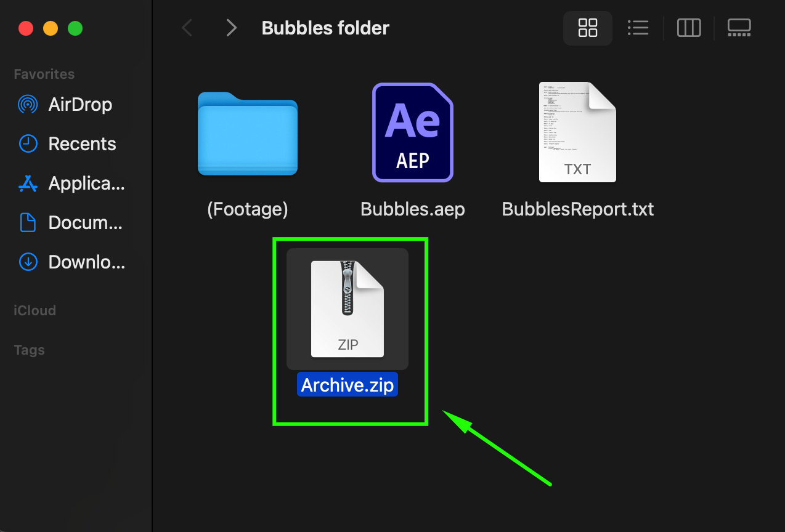Switch to icon grid view

coord(587,28)
